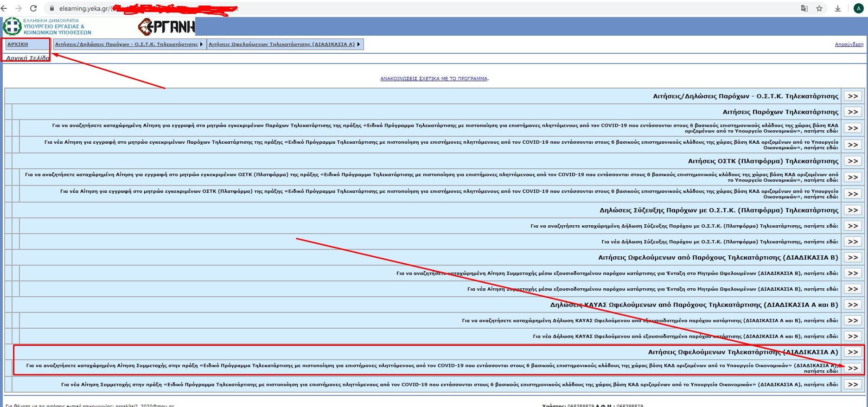The image size is (868, 407).
Task: Click the browser forward arrow
Action: click(x=19, y=8)
